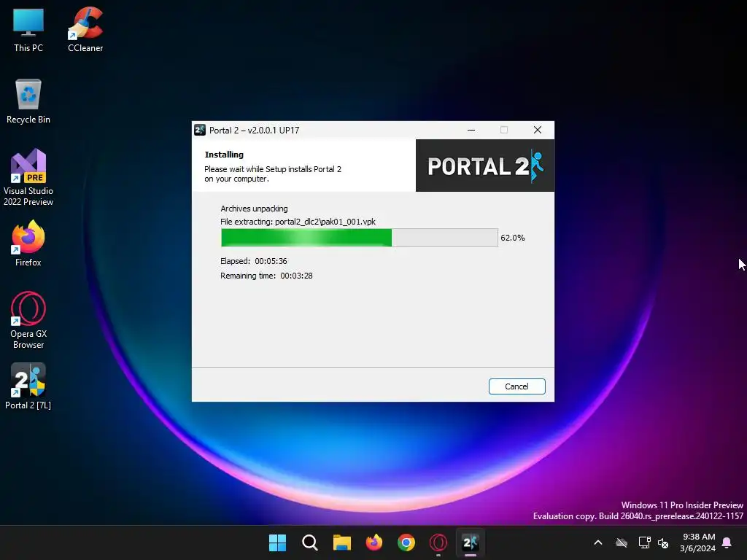Open File Explorer from the taskbar
Screen dimensions: 747x560
click(342, 542)
